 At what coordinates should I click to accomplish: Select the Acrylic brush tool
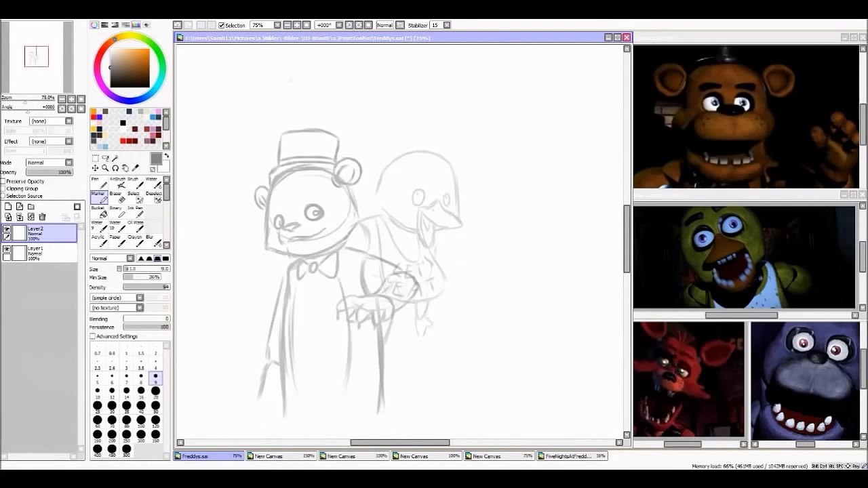tap(99, 241)
